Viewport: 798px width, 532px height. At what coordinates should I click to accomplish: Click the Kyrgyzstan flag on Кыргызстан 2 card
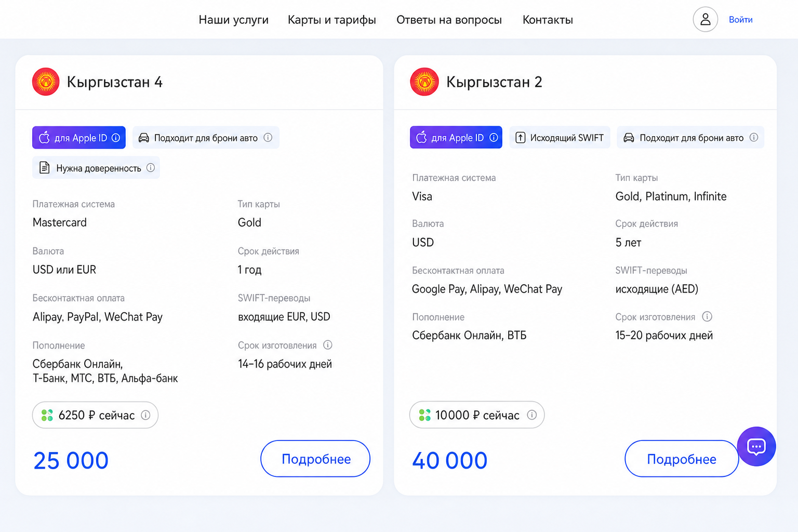pyautogui.click(x=424, y=82)
